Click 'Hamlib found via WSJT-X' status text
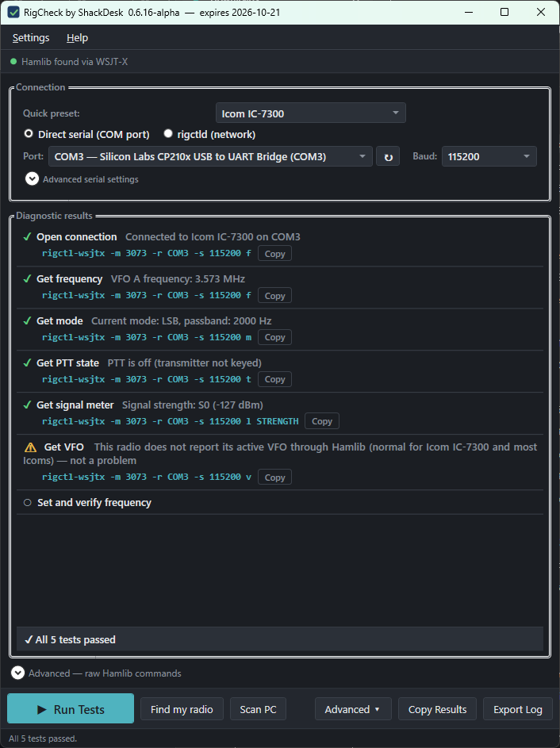The width and height of the screenshot is (560, 748). pyautogui.click(x=75, y=62)
